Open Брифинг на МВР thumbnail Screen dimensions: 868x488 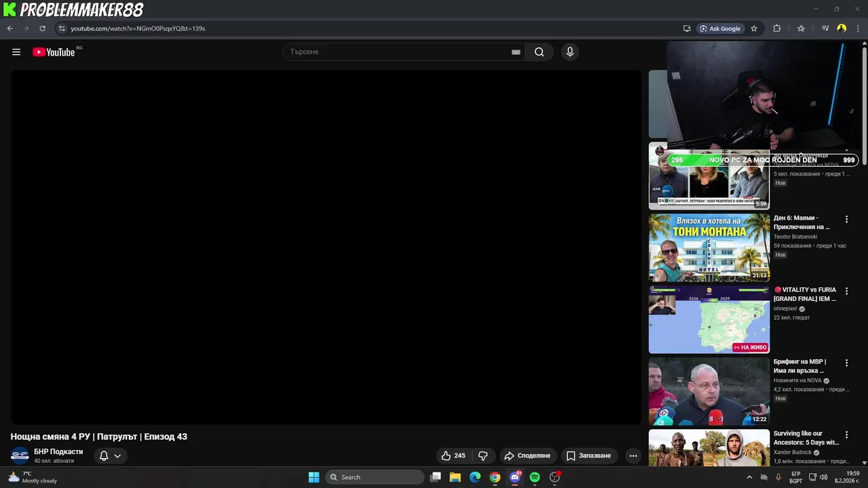pyautogui.click(x=709, y=391)
